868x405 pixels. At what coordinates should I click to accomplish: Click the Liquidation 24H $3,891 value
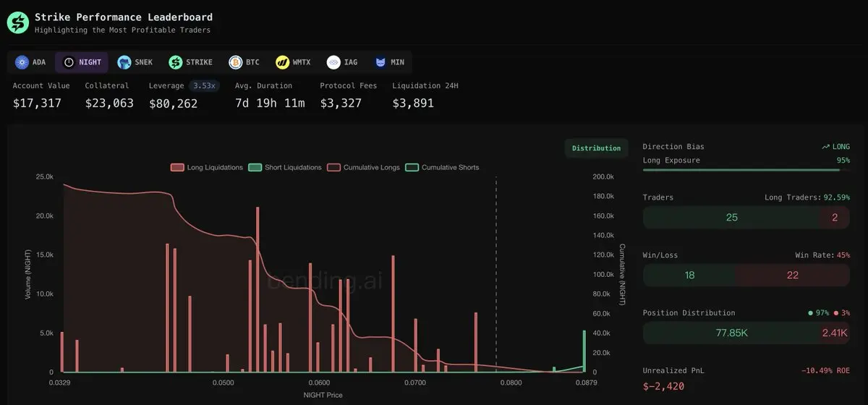coord(413,103)
